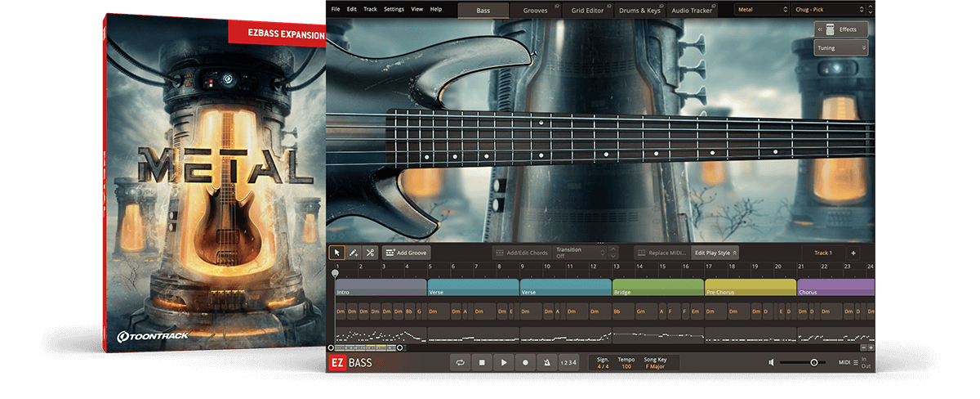The width and height of the screenshot is (980, 399).
Task: Switch to the Grooves tab
Action: coord(536,10)
